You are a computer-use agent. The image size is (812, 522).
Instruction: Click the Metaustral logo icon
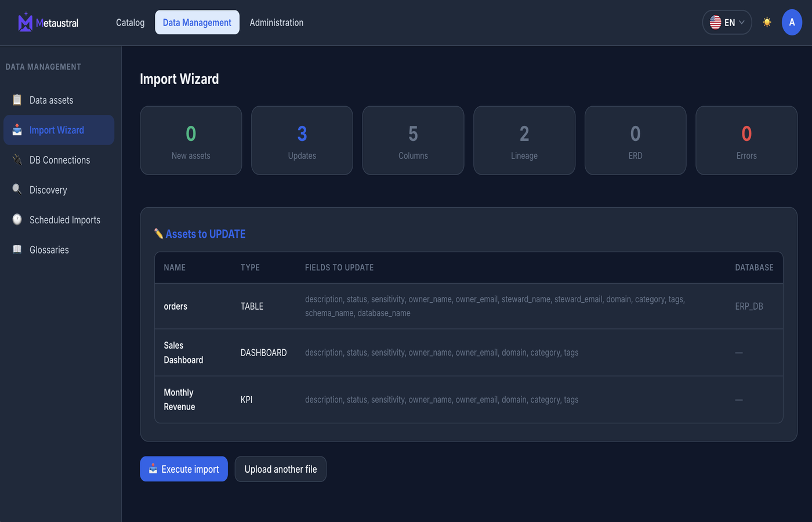(25, 22)
